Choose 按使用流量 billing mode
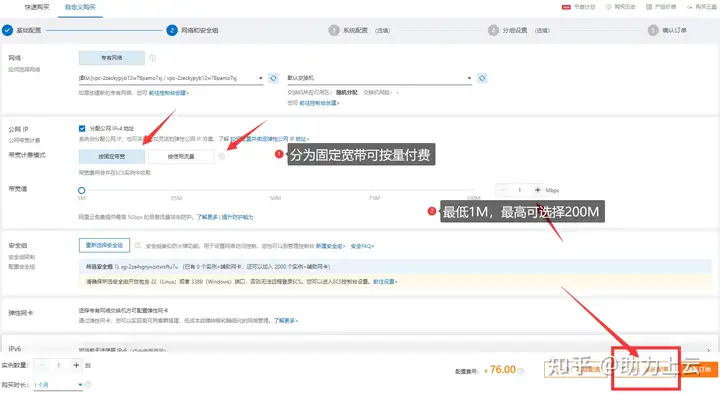Image resolution: width=720 pixels, height=395 pixels. coord(181,157)
